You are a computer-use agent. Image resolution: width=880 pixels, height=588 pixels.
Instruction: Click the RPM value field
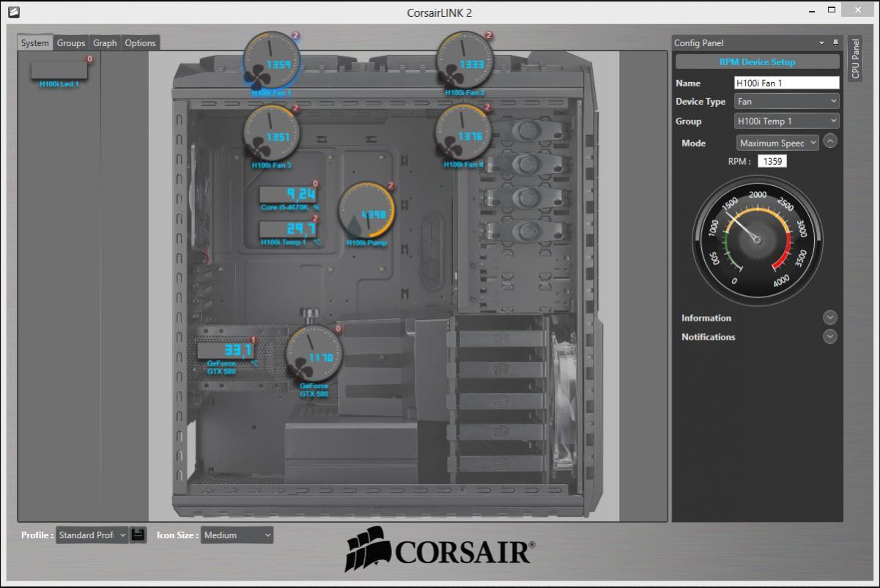click(x=772, y=161)
